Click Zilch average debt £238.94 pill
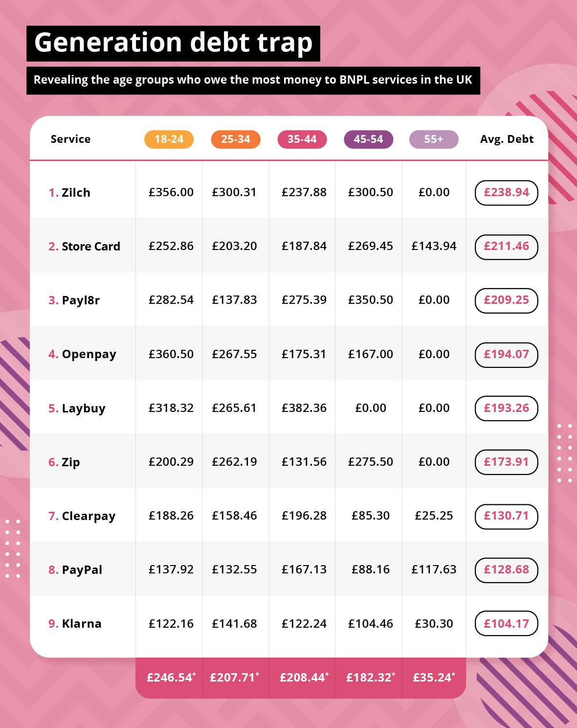The image size is (577, 728). 506,193
